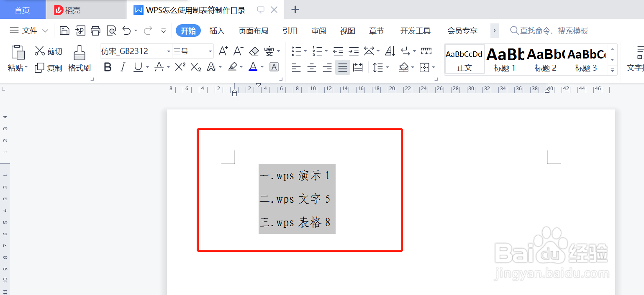
Task: Activate the 格式刷 format painter
Action: pyautogui.click(x=80, y=59)
